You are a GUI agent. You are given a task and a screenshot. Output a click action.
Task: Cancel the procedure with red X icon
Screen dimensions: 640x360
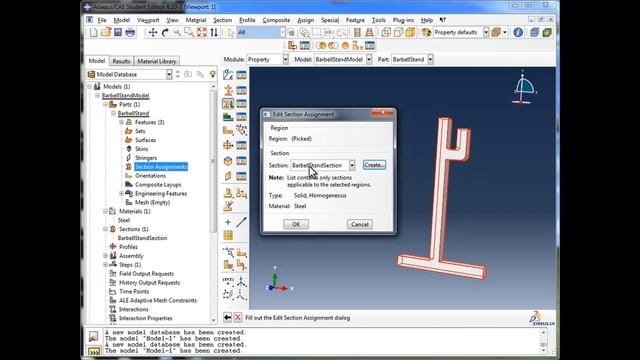[238, 317]
